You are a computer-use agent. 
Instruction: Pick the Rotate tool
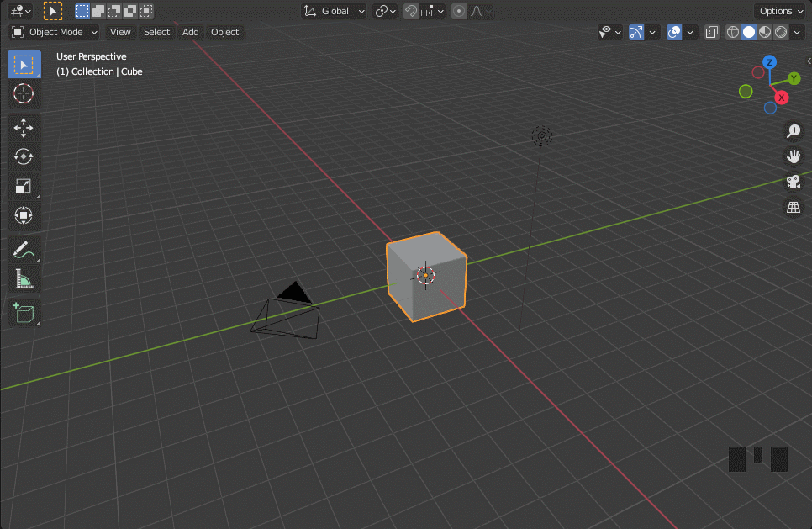(24, 156)
